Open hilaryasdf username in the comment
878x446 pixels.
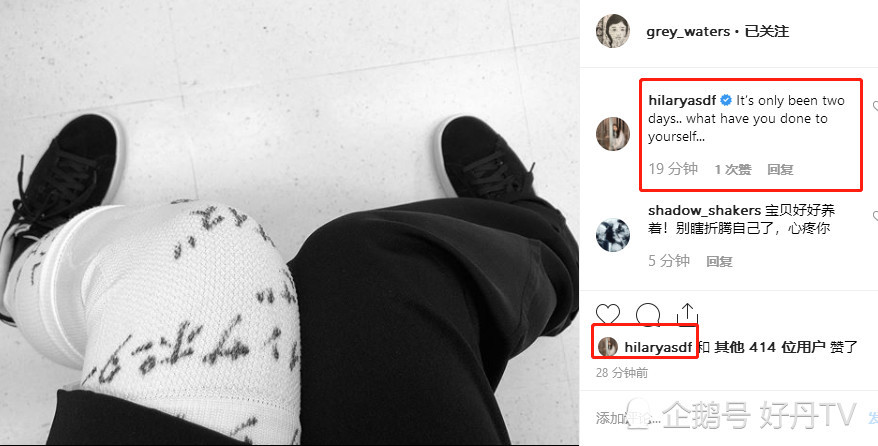tap(682, 101)
